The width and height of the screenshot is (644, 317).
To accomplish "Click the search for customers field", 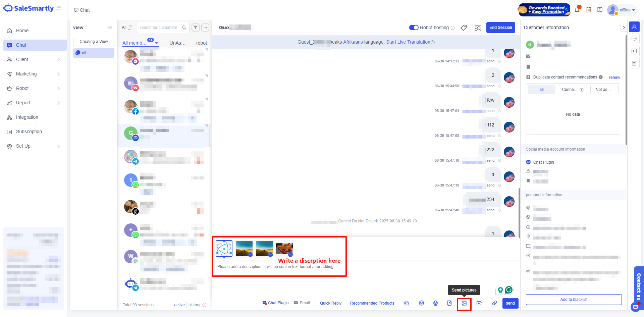I will coord(159,28).
